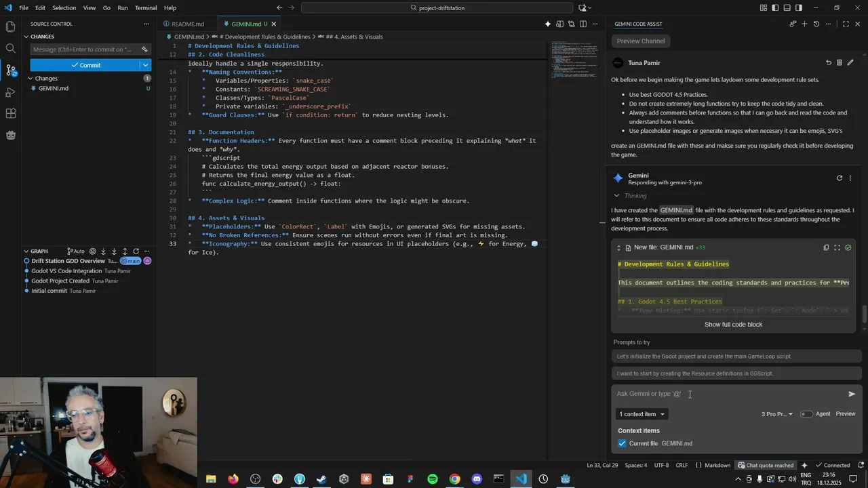Open Source Control more actions ellipsis

pyautogui.click(x=146, y=24)
